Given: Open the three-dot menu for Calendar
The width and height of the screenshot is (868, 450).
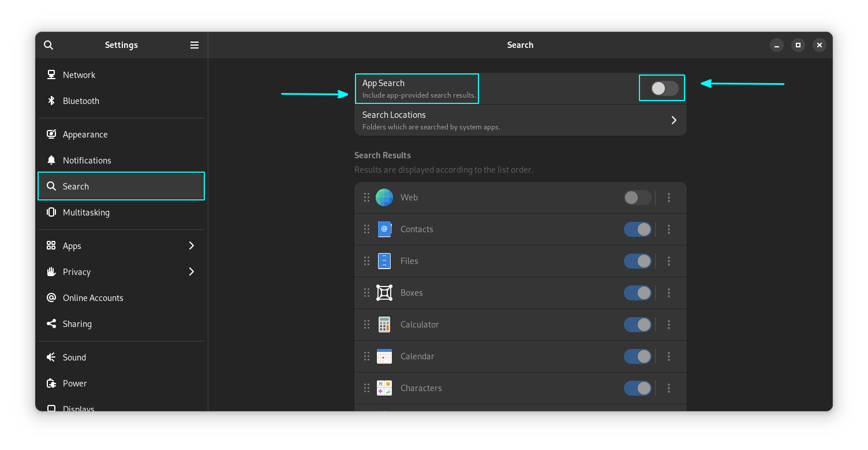Looking at the screenshot, I should [x=669, y=356].
